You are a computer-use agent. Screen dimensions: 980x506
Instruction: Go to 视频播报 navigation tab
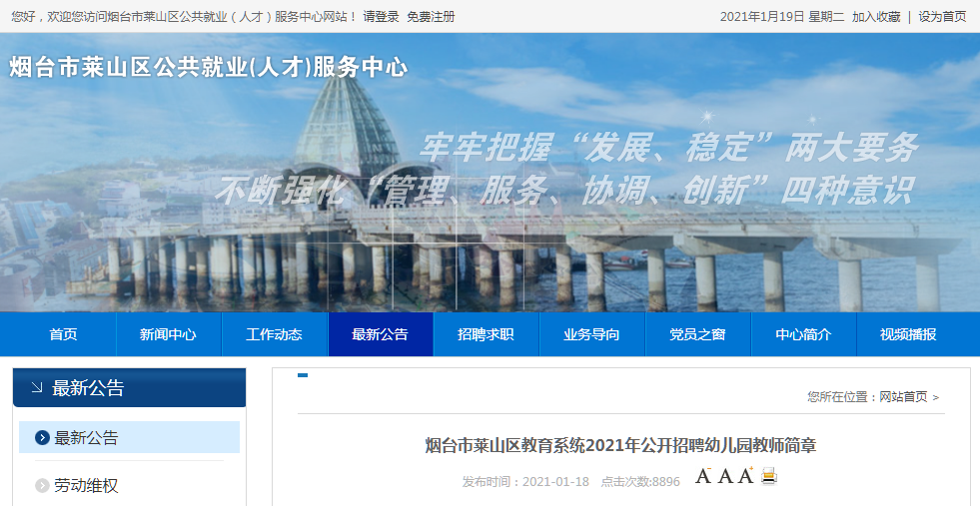coord(909,334)
